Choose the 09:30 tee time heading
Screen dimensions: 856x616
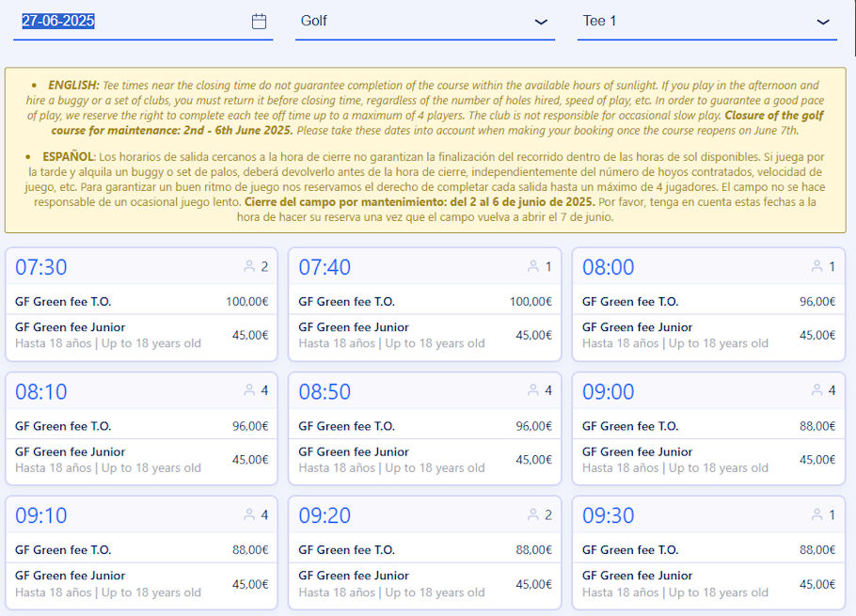tap(608, 515)
